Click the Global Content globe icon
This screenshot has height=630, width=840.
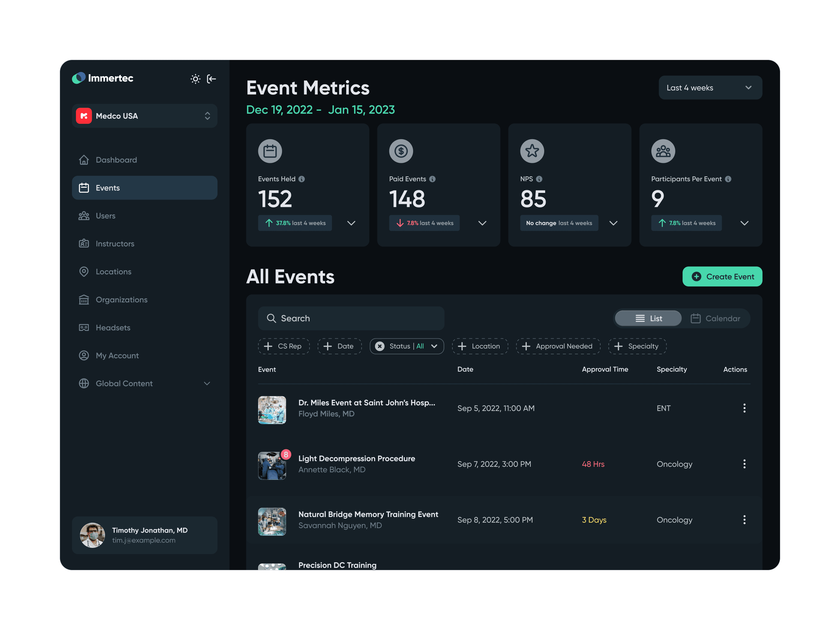[x=84, y=383]
